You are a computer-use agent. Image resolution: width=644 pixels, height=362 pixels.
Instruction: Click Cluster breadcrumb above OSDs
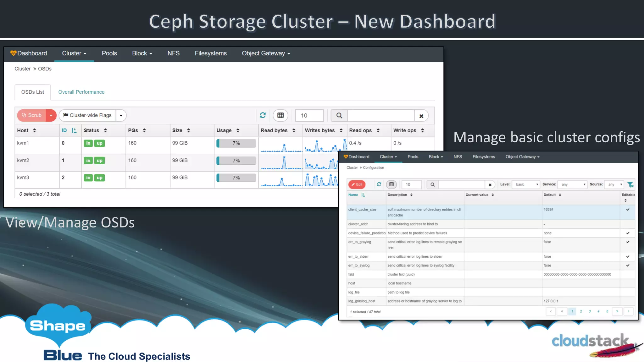(x=23, y=69)
